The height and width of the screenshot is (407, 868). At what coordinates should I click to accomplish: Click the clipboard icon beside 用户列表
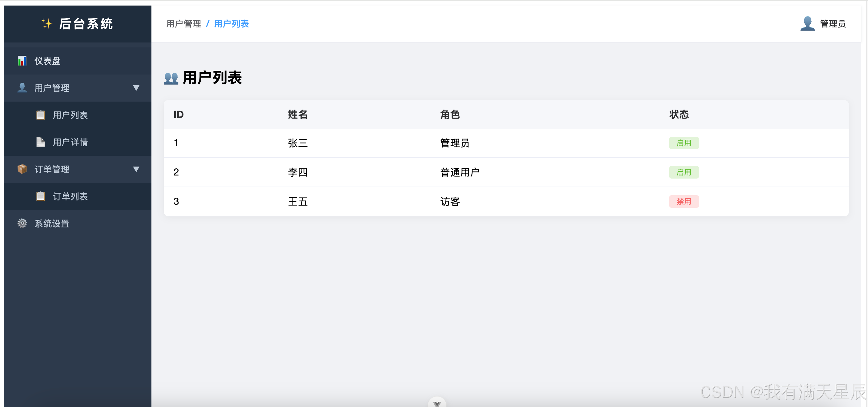40,115
